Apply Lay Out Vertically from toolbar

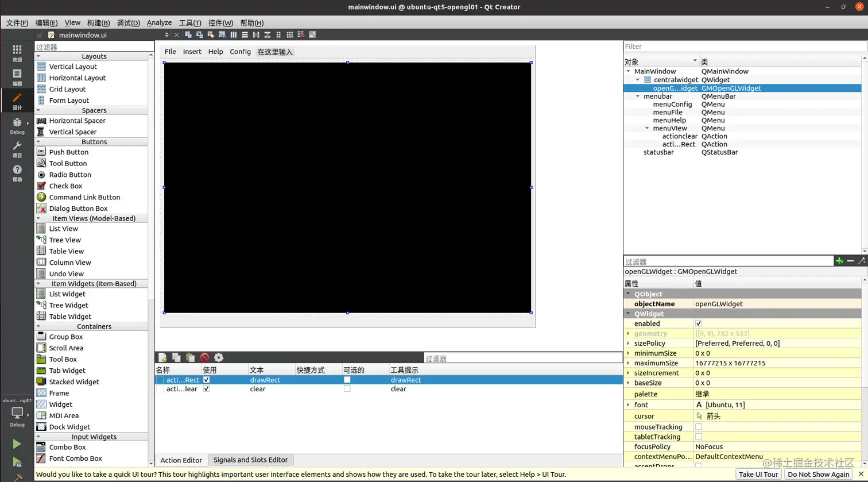click(x=245, y=35)
